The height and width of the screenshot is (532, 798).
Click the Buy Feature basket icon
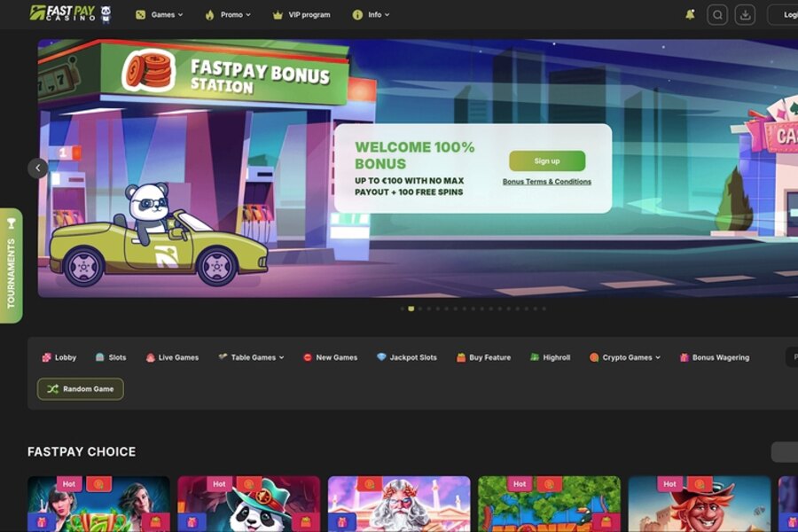point(461,357)
